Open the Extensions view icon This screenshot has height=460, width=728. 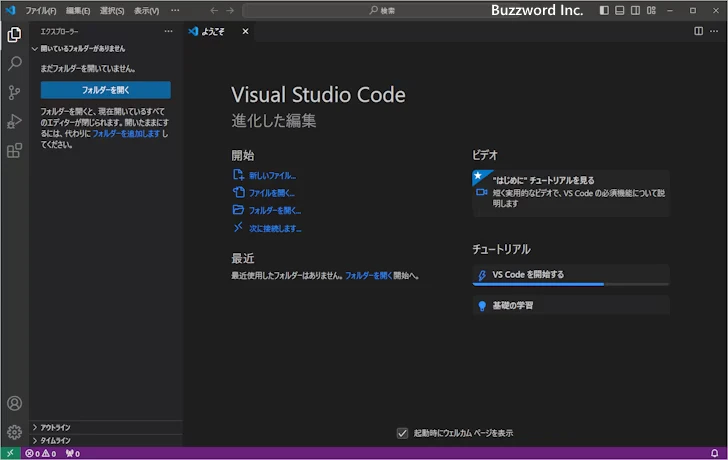click(x=14, y=150)
